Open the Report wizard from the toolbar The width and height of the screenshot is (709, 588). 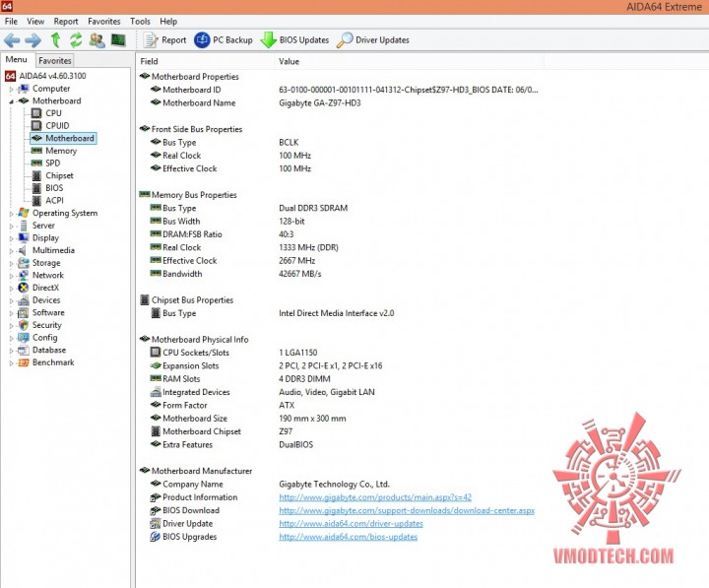[164, 39]
